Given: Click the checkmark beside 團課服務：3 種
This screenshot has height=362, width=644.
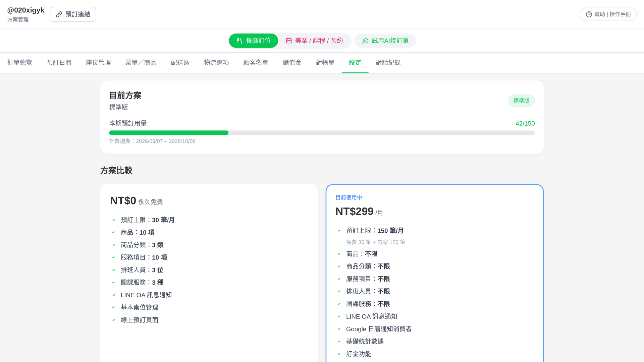Looking at the screenshot, I should [x=113, y=283].
